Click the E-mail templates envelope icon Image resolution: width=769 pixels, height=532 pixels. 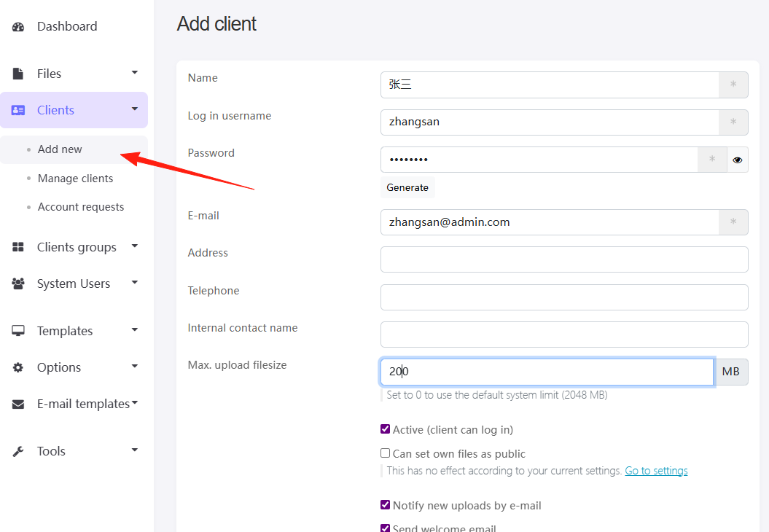pos(18,404)
